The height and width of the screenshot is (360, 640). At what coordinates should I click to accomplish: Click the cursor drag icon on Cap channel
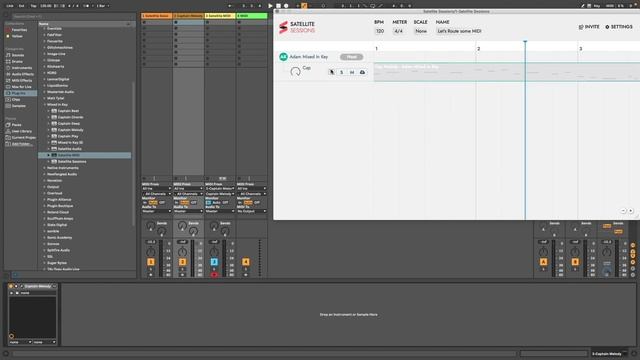[x=331, y=72]
